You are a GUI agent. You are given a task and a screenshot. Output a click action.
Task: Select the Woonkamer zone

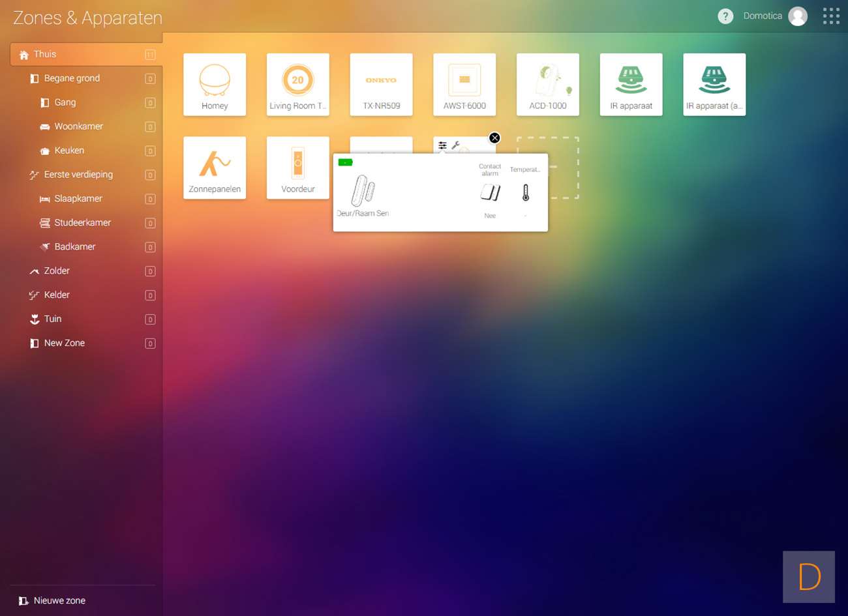click(78, 126)
